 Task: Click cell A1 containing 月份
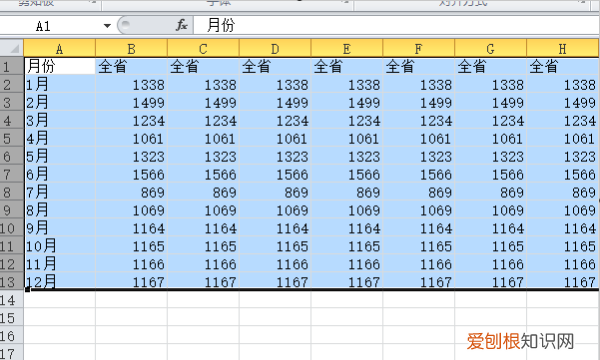[60, 67]
